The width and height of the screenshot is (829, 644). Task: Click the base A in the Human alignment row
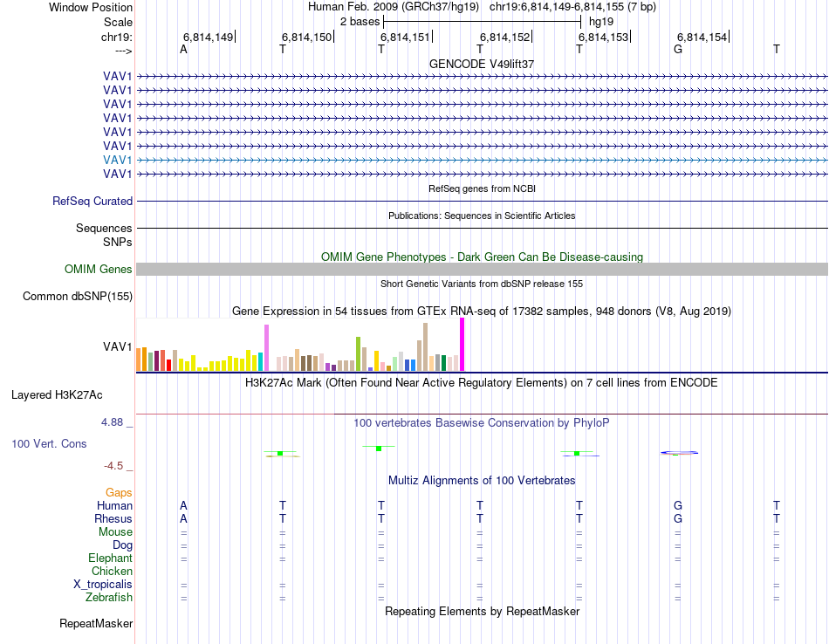(x=183, y=505)
